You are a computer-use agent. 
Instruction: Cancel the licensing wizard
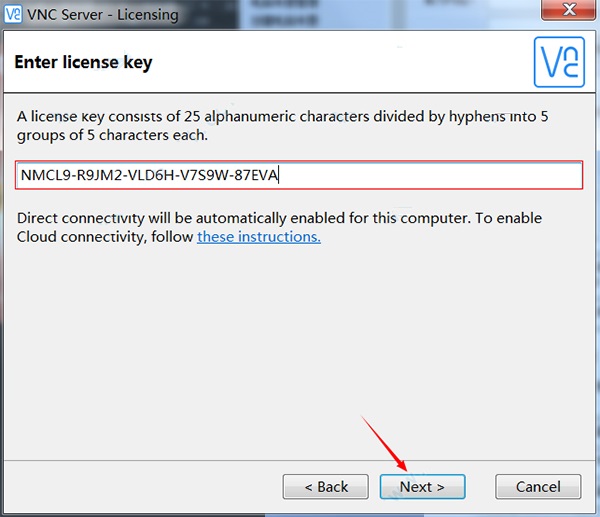pos(538,487)
